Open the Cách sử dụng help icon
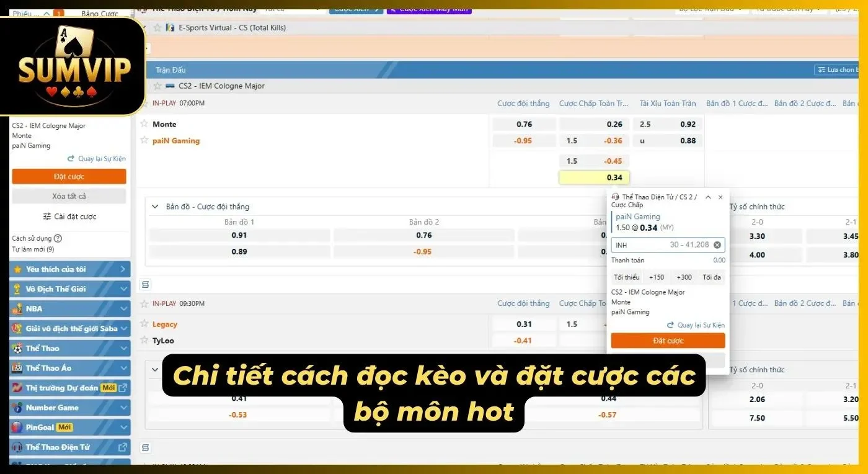868x474 pixels. pyautogui.click(x=58, y=238)
